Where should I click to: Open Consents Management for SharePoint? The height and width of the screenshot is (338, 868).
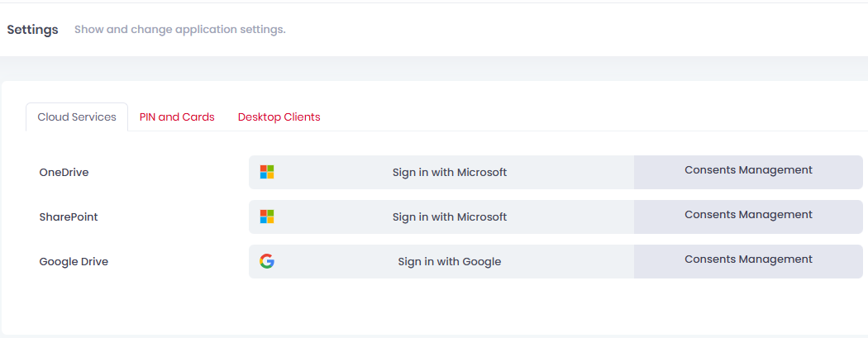tap(748, 217)
